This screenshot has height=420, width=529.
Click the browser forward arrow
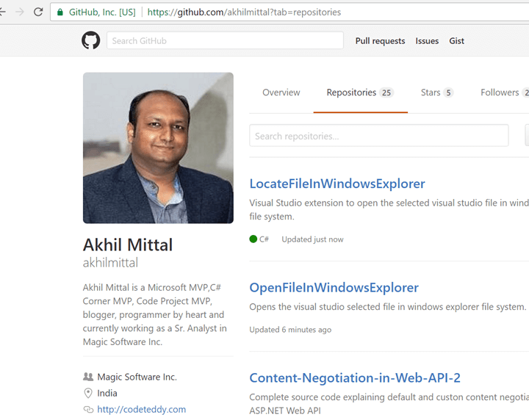(19, 12)
